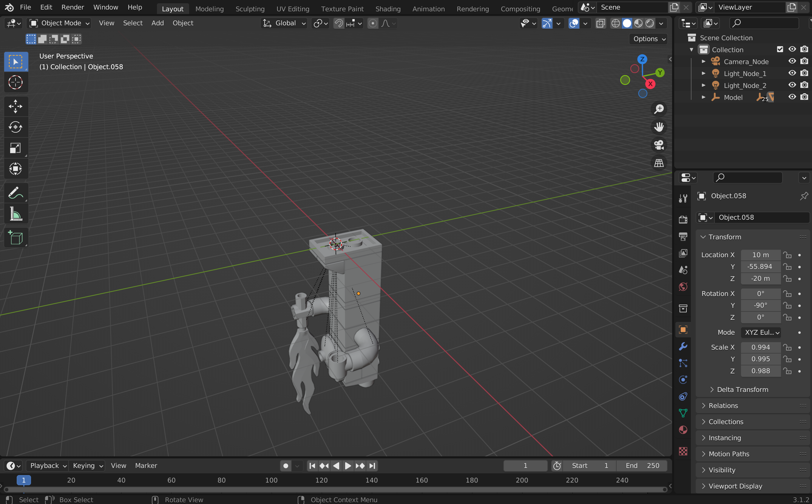This screenshot has height=504, width=812.
Task: Toggle snapping magnet button
Action: tap(339, 23)
